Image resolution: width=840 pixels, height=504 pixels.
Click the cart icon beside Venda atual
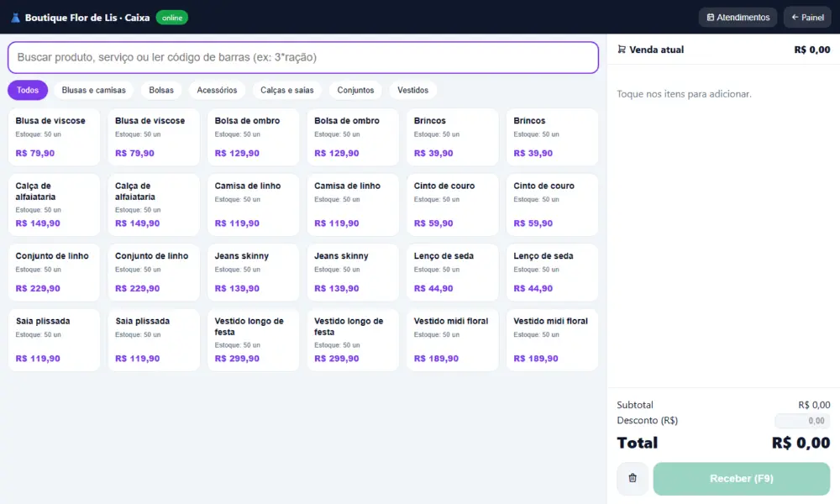pyautogui.click(x=622, y=50)
